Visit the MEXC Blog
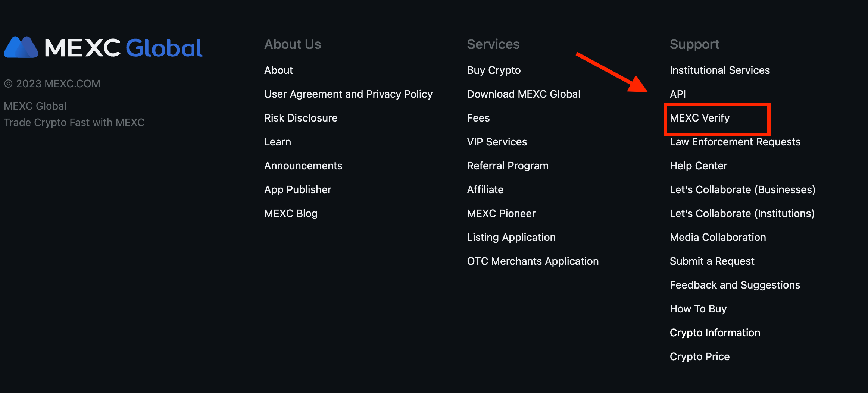The height and width of the screenshot is (393, 868). (291, 214)
